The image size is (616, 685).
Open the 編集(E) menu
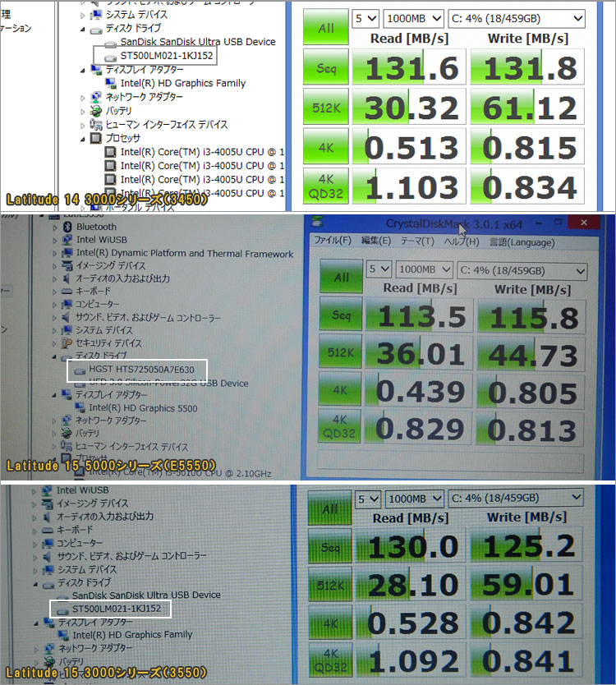(376, 241)
